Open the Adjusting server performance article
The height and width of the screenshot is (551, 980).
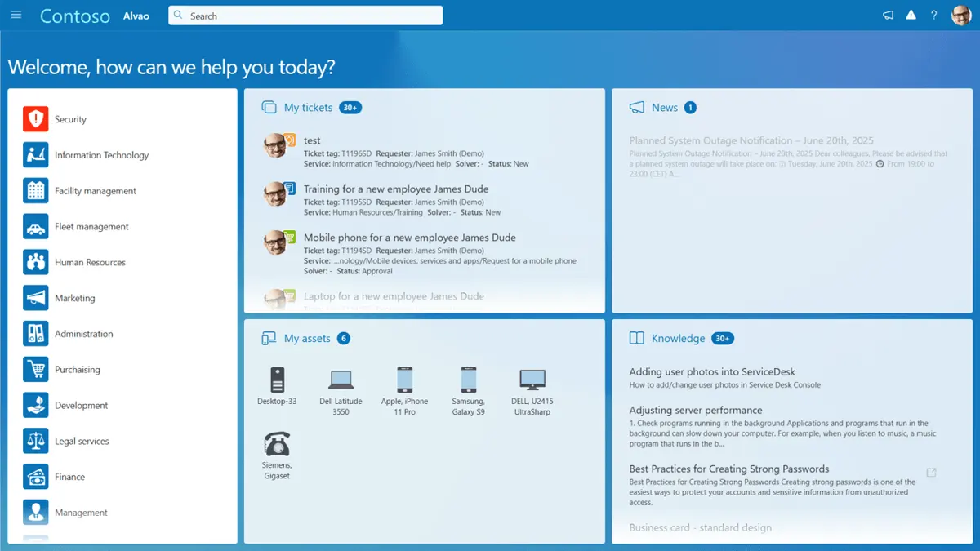[696, 411]
